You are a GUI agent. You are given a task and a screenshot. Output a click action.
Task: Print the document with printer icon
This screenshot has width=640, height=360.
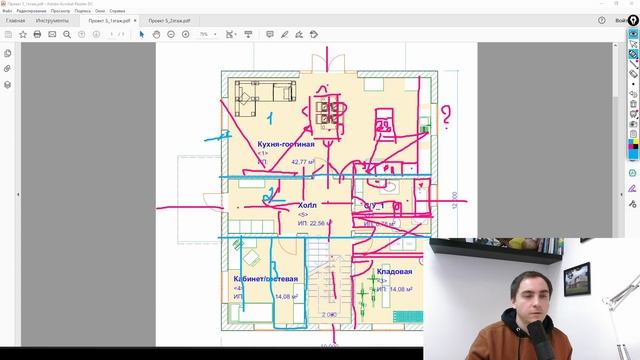pyautogui.click(x=38, y=35)
